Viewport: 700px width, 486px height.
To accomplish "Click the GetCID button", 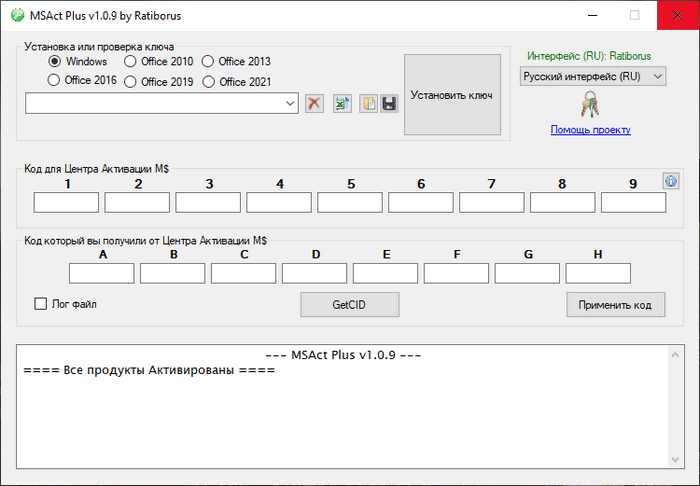I will (x=350, y=305).
